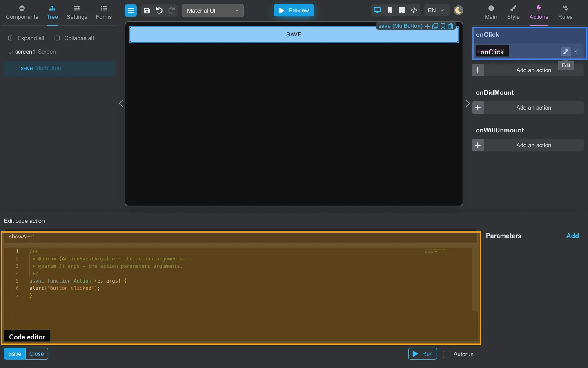Toggle the hamburger menu panel button
Image resolution: width=588 pixels, height=368 pixels.
coord(131,11)
